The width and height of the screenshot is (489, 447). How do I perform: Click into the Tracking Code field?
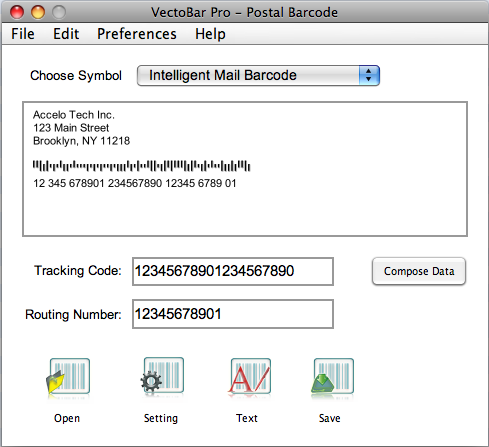click(x=233, y=271)
